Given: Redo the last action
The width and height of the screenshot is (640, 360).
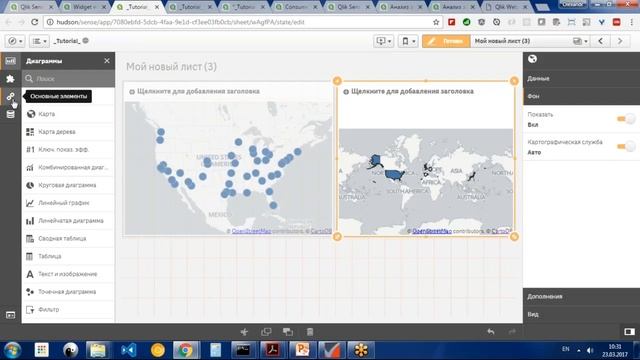Looking at the screenshot, I should (512, 332).
